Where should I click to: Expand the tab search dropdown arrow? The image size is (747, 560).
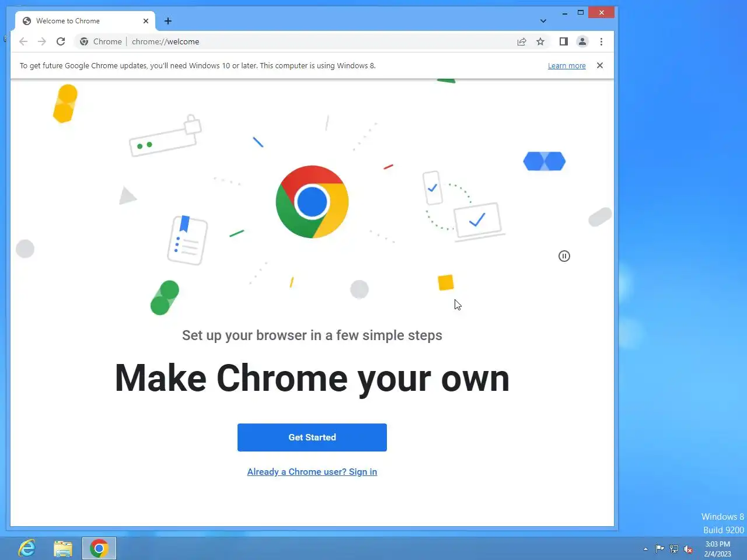tap(543, 21)
